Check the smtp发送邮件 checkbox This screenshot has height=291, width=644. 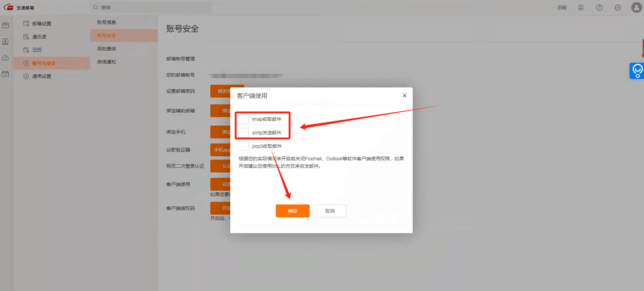244,133
